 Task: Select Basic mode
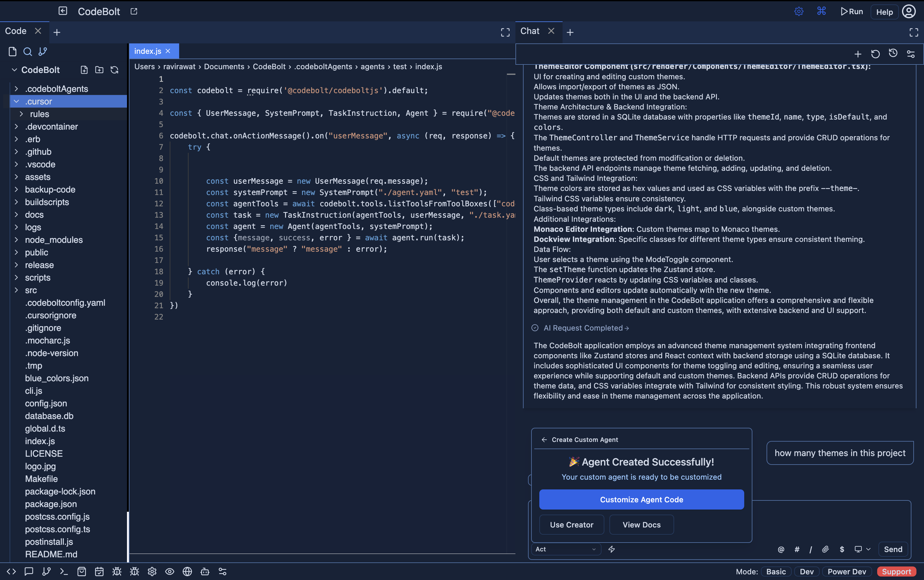(x=776, y=572)
